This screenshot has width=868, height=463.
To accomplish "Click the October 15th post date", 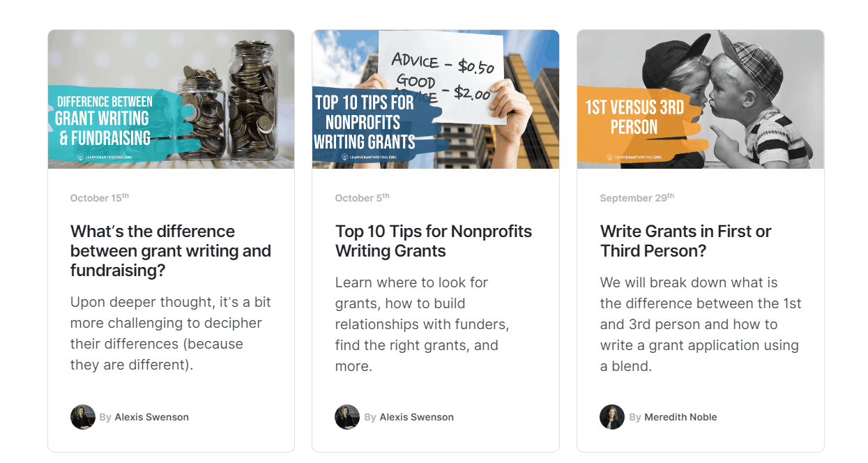I will (x=100, y=197).
